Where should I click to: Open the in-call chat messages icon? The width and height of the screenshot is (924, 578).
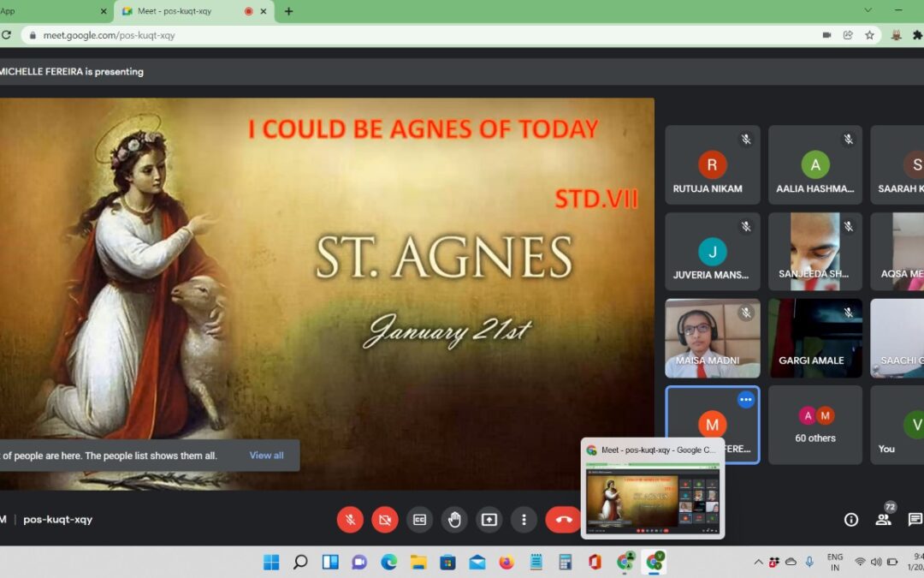915,520
